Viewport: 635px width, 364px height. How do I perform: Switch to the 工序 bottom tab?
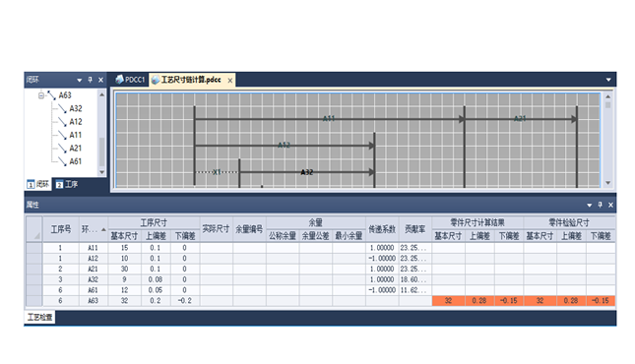pos(67,184)
